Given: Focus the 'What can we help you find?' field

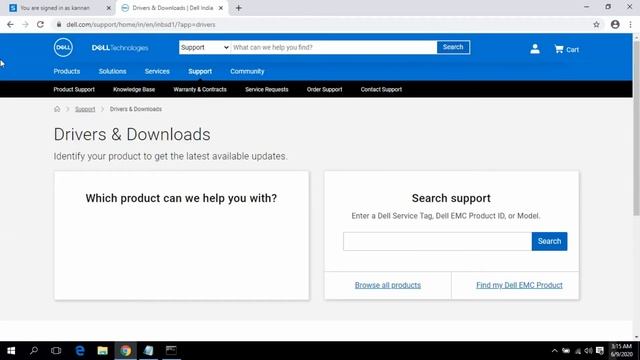Looking at the screenshot, I should [333, 47].
